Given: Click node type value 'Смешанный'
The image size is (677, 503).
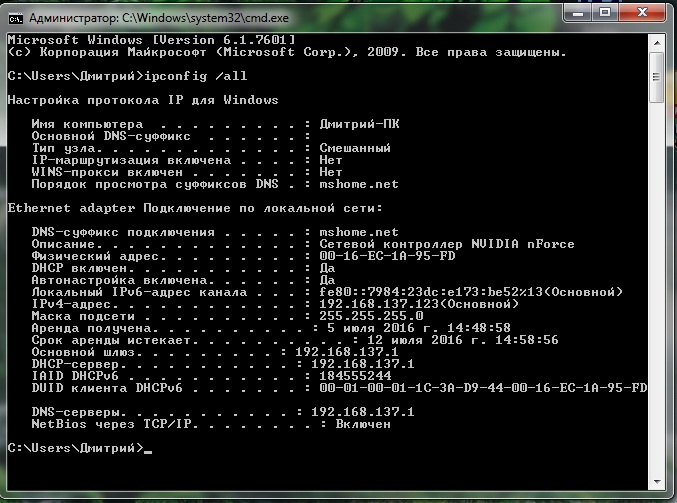Looking at the screenshot, I should click(x=355, y=148).
